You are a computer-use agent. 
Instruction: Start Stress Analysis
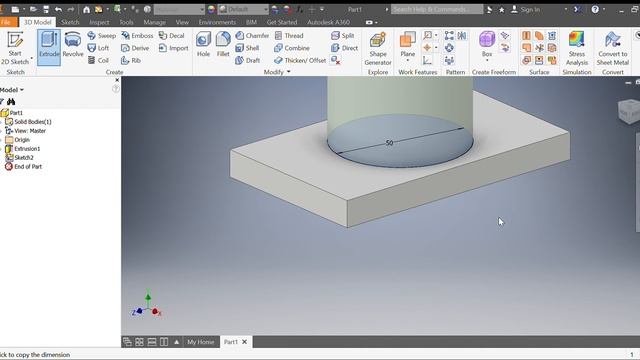pos(577,49)
